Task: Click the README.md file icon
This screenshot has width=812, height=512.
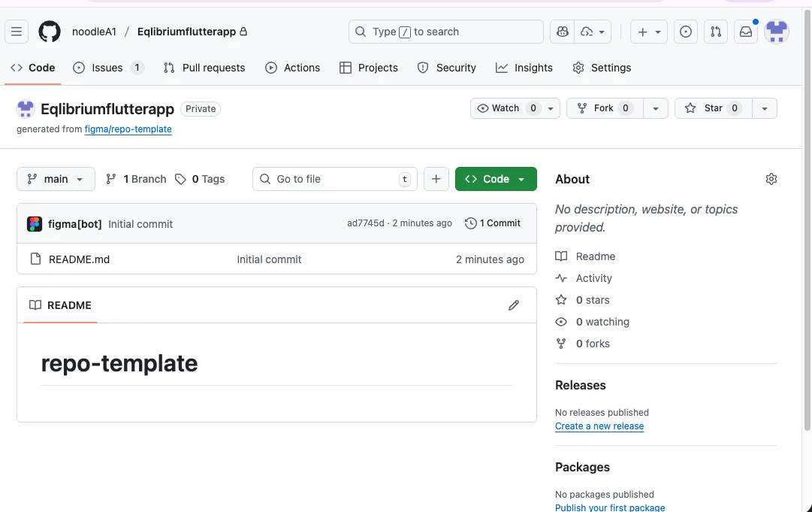Action: pos(35,259)
